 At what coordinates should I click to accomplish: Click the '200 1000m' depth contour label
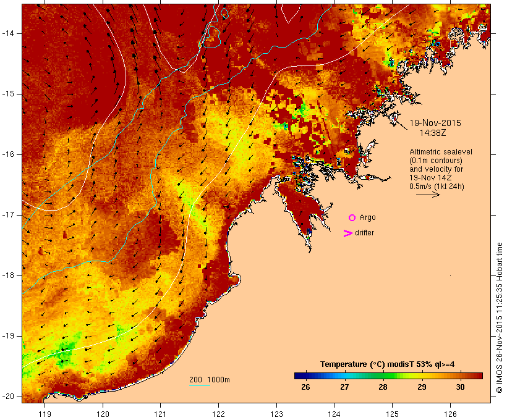coord(210,380)
